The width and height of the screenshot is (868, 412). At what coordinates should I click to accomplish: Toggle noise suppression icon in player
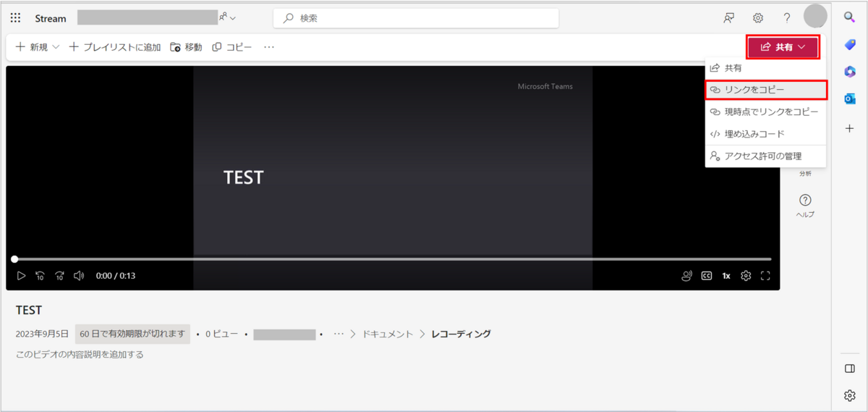(x=687, y=276)
